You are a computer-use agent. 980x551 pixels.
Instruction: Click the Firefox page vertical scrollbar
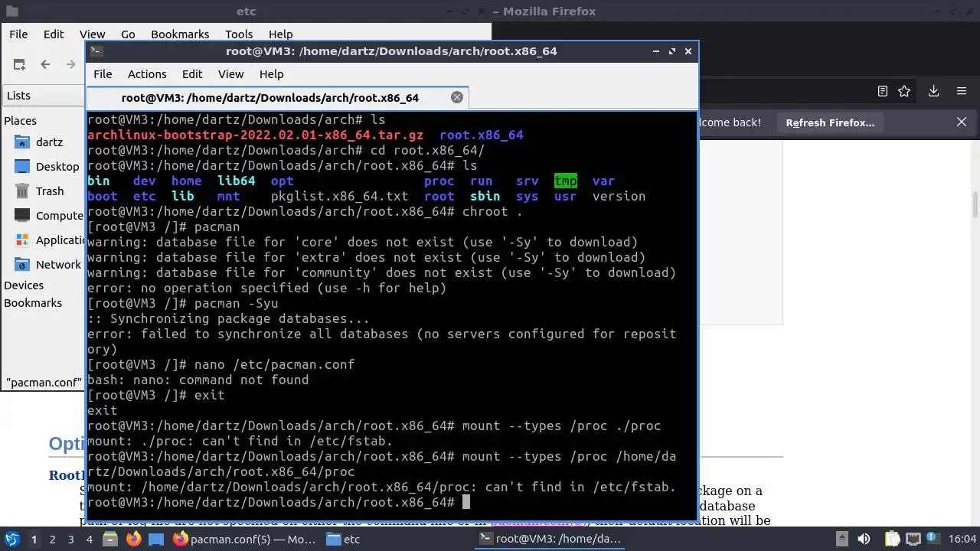(x=975, y=205)
